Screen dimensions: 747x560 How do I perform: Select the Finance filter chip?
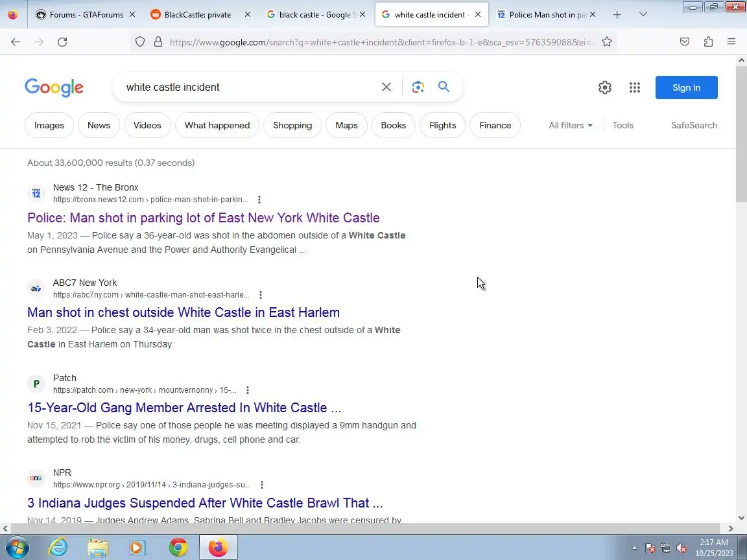pos(495,125)
